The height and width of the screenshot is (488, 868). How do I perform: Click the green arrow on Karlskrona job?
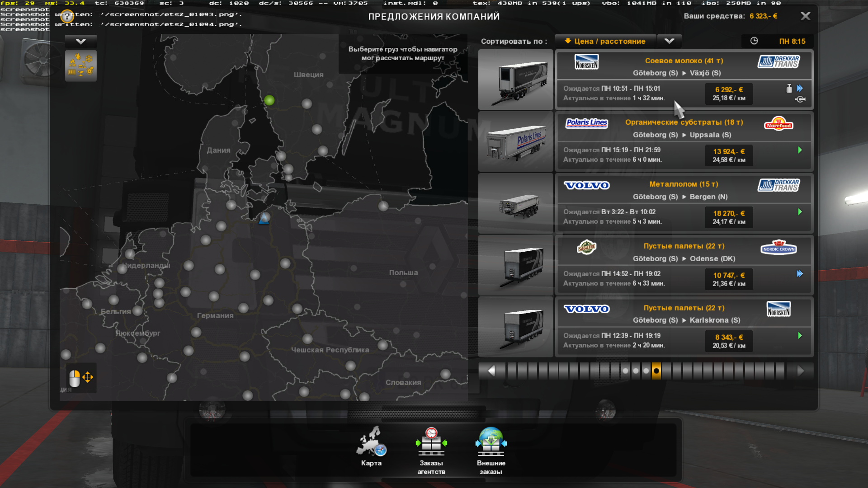tap(800, 336)
